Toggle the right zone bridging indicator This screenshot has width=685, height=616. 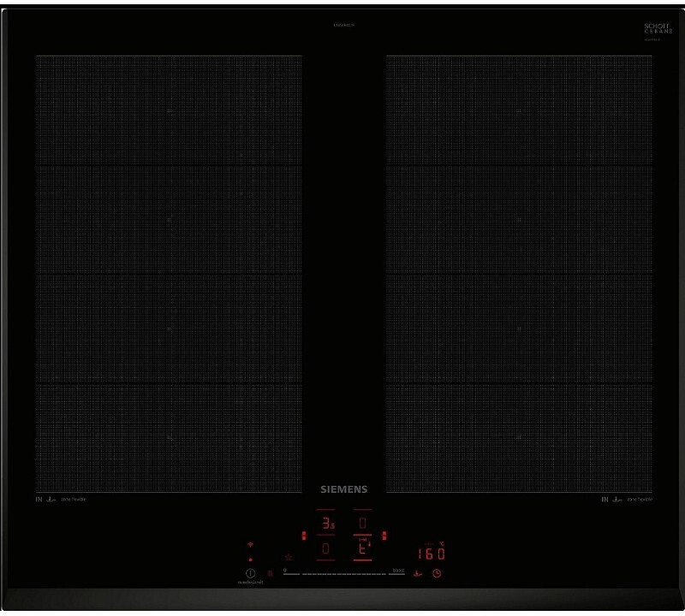(x=385, y=535)
